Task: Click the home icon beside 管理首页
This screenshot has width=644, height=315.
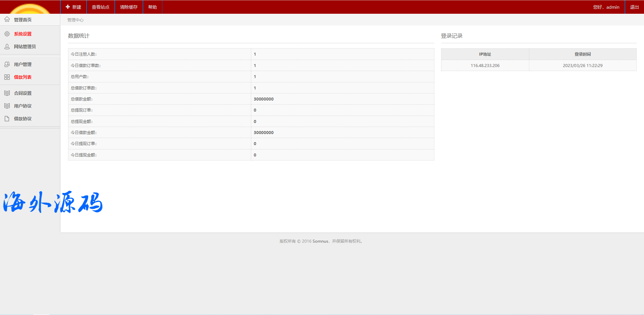Action: [7, 19]
